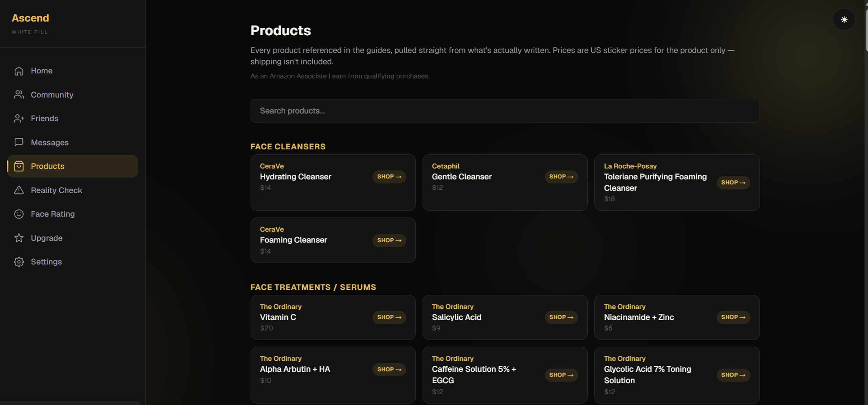Click the Settings gear icon
Viewport: 868px width, 405px height.
coord(19,262)
